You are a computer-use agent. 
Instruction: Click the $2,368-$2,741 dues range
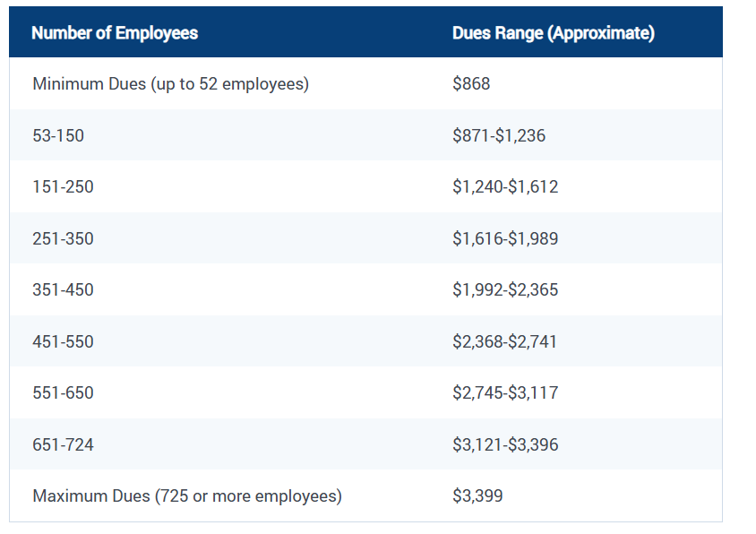[x=505, y=342]
